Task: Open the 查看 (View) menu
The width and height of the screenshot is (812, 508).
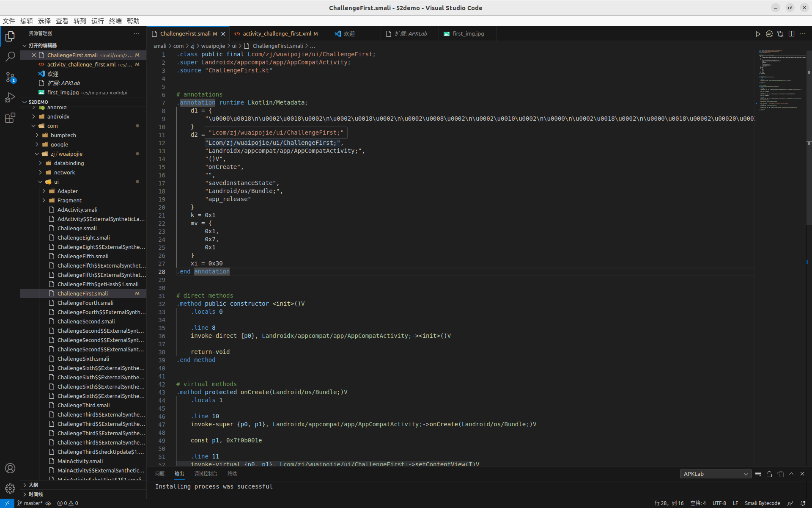Action: [62, 21]
